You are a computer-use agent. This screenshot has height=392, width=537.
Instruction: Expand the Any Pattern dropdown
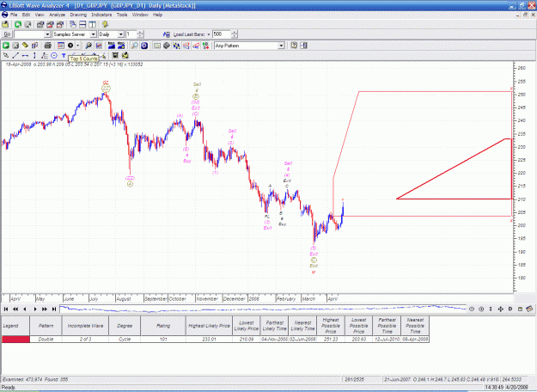pos(281,46)
